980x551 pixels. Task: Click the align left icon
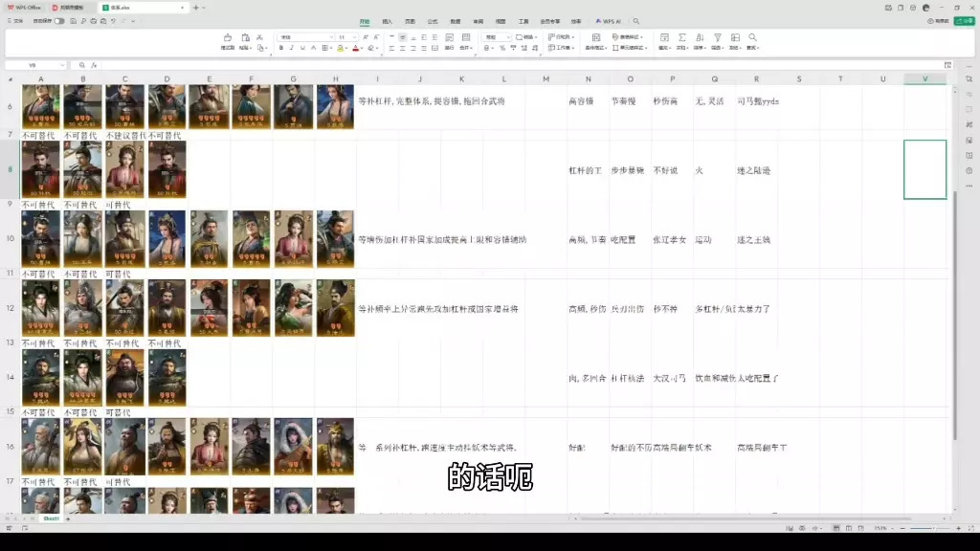coord(391,48)
